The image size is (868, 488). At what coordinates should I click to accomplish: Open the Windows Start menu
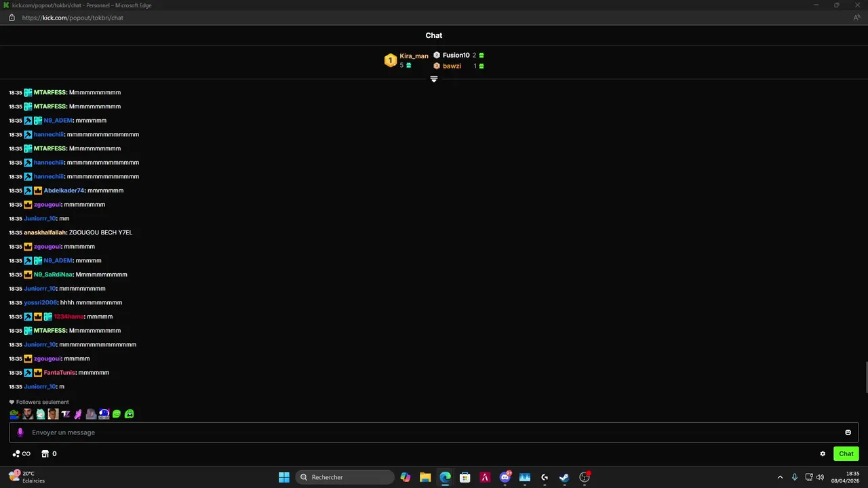284,477
